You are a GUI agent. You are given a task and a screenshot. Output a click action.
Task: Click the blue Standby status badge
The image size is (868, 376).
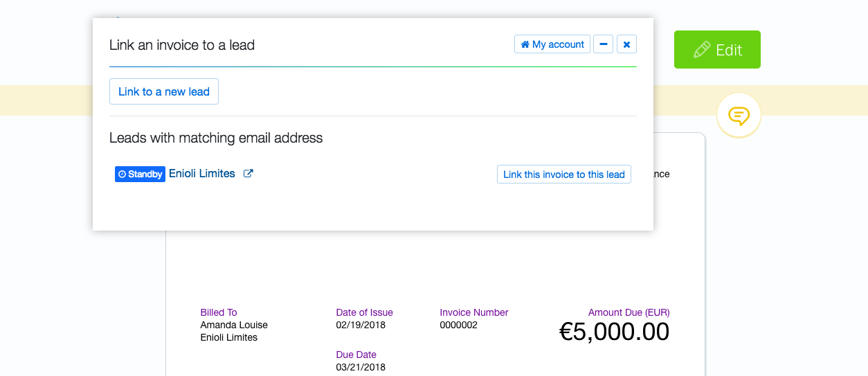click(x=140, y=174)
